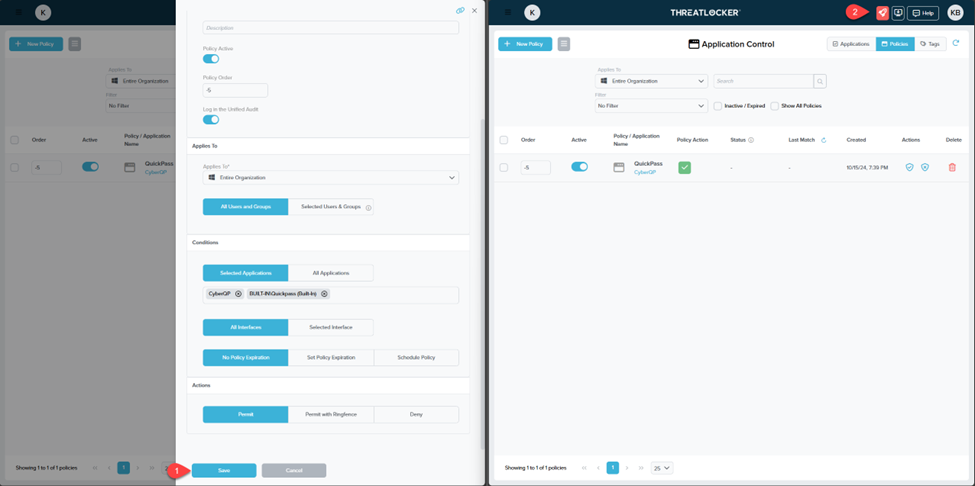Check QuickPass row checkbox in left window
This screenshot has height=486, width=975.
(x=14, y=167)
